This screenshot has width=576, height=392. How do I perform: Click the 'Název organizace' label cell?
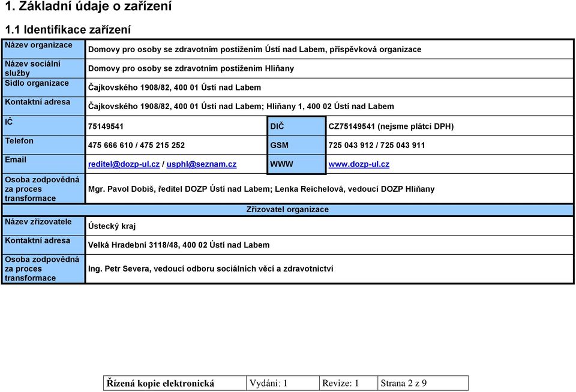[x=44, y=49]
